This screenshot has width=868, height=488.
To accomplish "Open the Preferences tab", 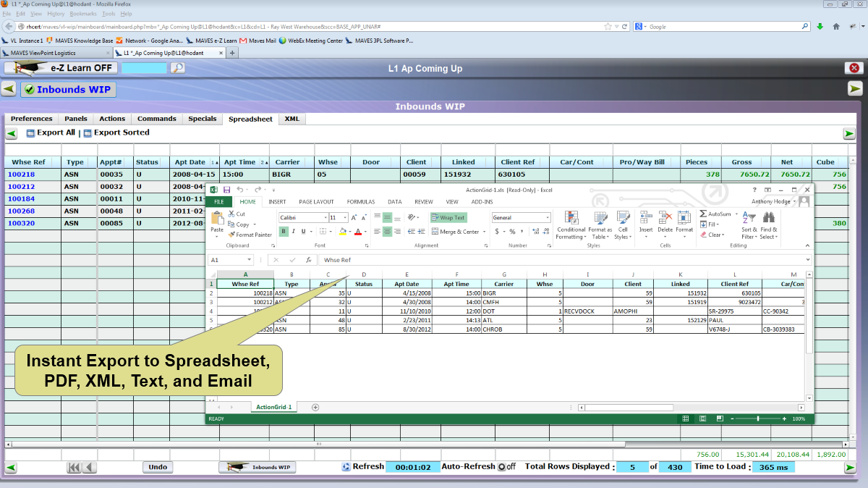I will tap(32, 119).
